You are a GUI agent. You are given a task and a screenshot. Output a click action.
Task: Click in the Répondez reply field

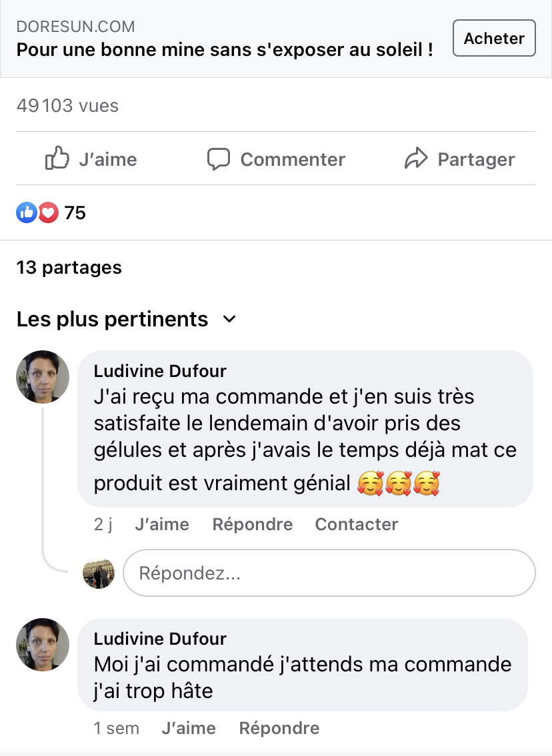(329, 573)
